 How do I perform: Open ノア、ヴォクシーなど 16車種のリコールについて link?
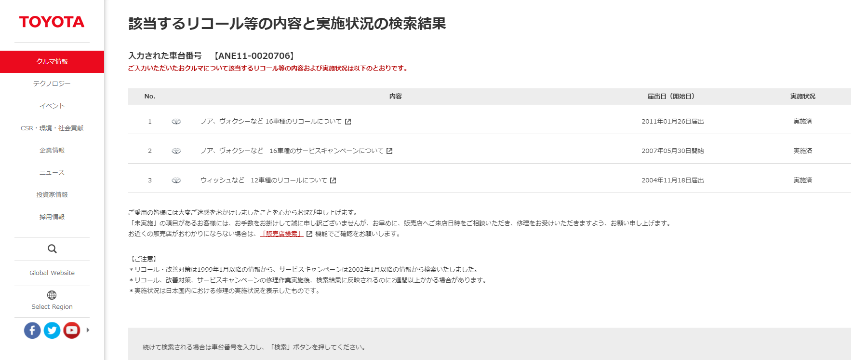pyautogui.click(x=271, y=122)
